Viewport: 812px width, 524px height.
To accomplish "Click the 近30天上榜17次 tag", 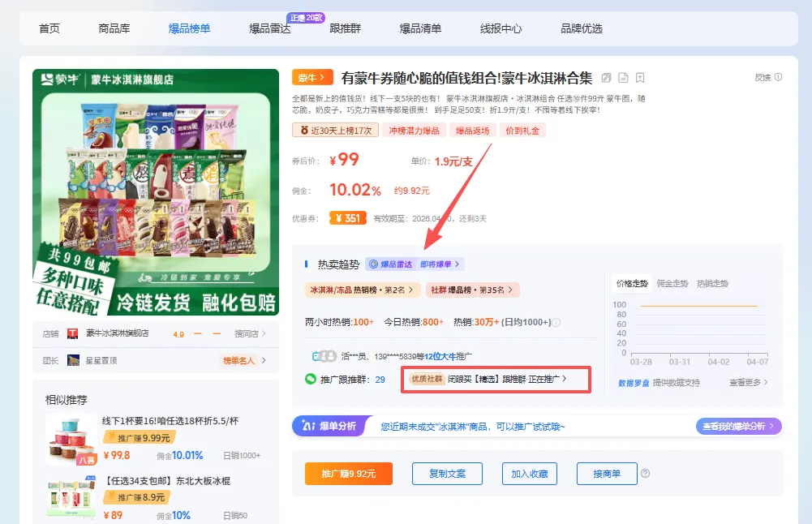I will [336, 131].
